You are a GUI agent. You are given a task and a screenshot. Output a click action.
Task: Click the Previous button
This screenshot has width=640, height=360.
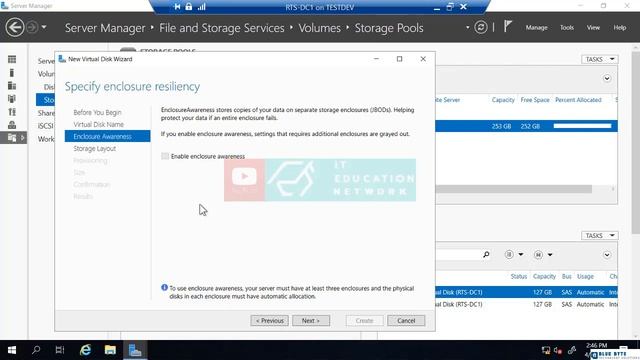pyautogui.click(x=269, y=320)
